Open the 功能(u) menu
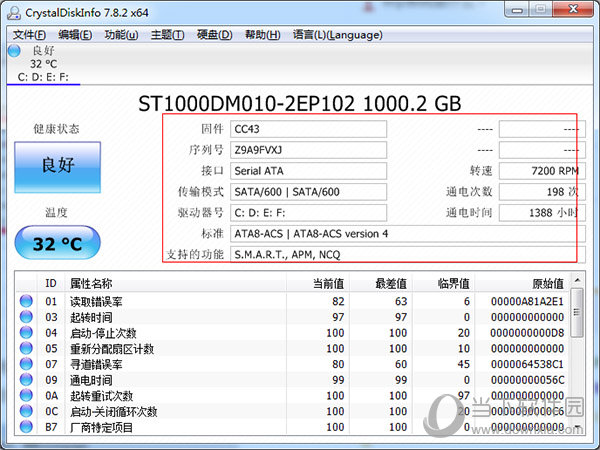The image size is (600, 450). [x=121, y=35]
